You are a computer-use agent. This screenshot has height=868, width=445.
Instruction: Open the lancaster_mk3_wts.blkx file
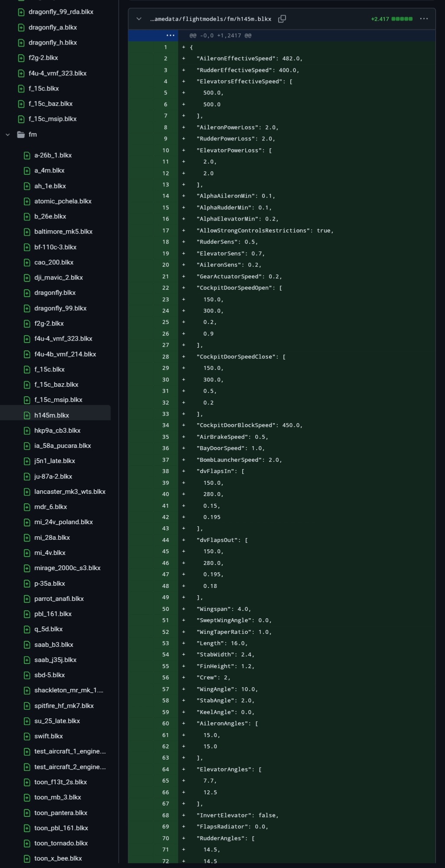(70, 492)
